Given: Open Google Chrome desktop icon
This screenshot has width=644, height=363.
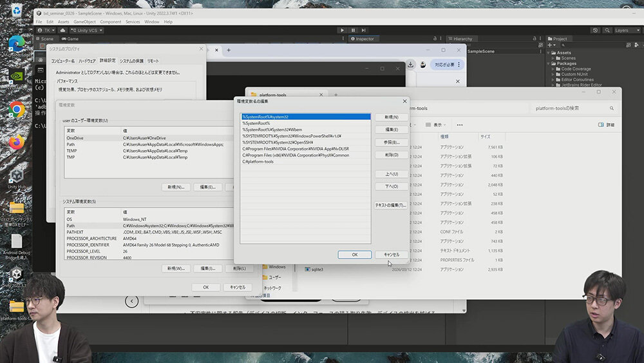Looking at the screenshot, I should click(x=16, y=110).
